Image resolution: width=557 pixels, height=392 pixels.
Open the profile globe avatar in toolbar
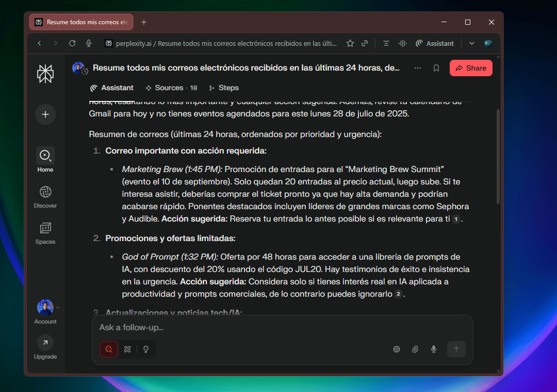point(488,43)
